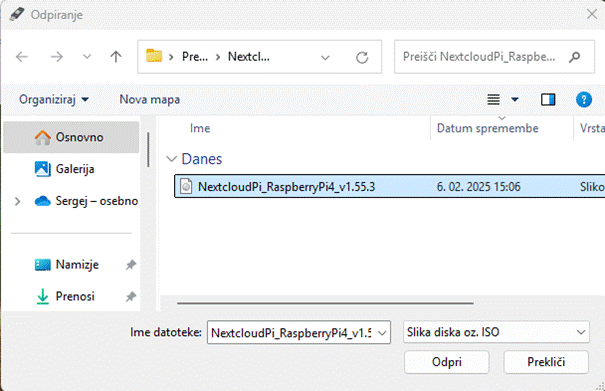Image resolution: width=605 pixels, height=391 pixels.
Task: Go forward using the right arrow
Action: click(57, 57)
